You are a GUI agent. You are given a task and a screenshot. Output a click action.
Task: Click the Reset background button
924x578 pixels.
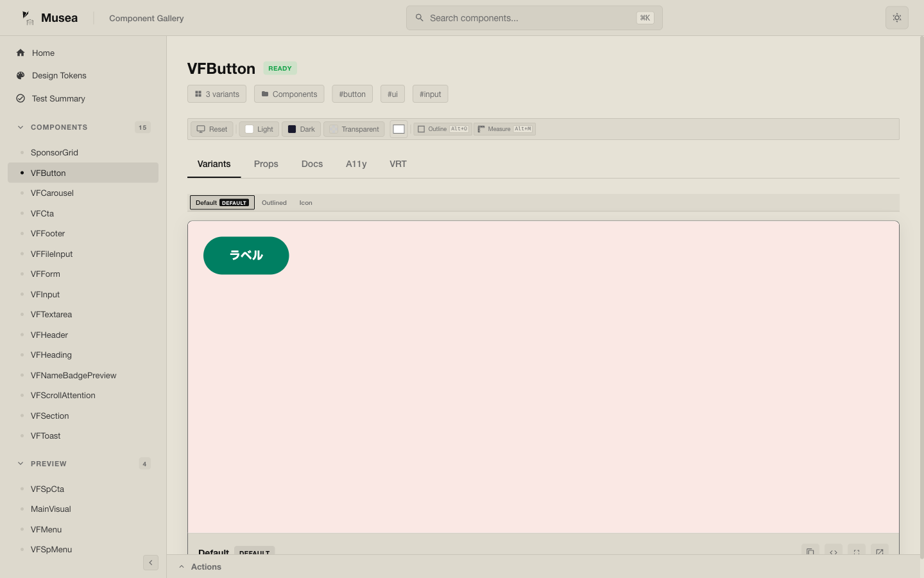[x=212, y=129]
